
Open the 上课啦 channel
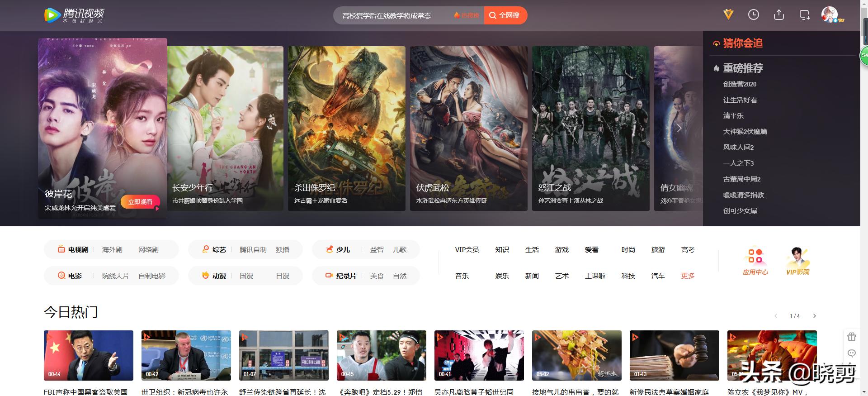click(x=595, y=276)
